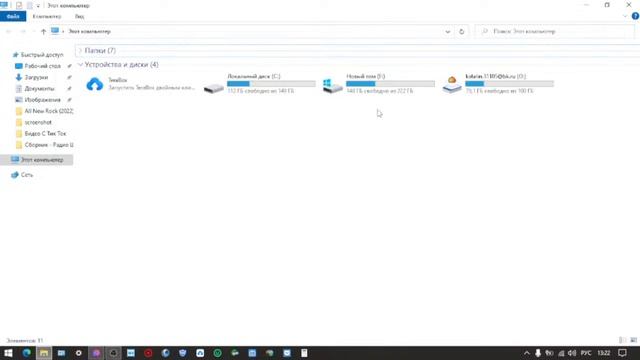Open the white document app on taskbar
640x360 pixels.
tap(304, 353)
